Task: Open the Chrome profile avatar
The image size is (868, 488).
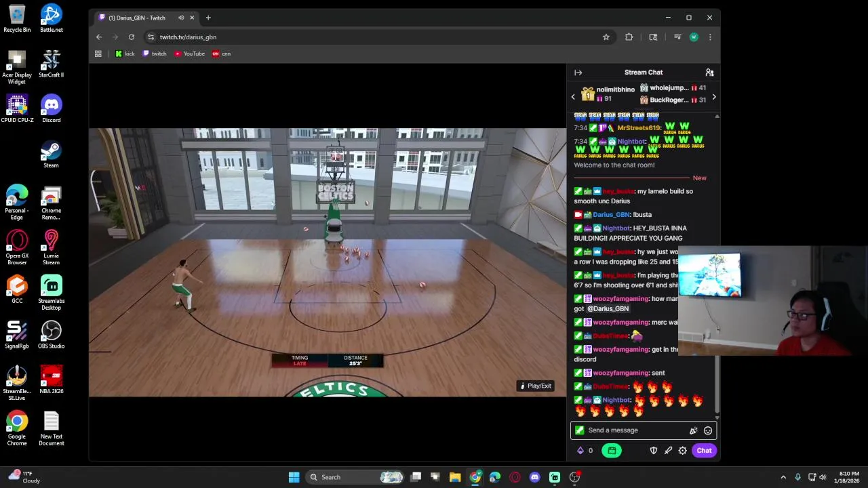Action: 694,37
